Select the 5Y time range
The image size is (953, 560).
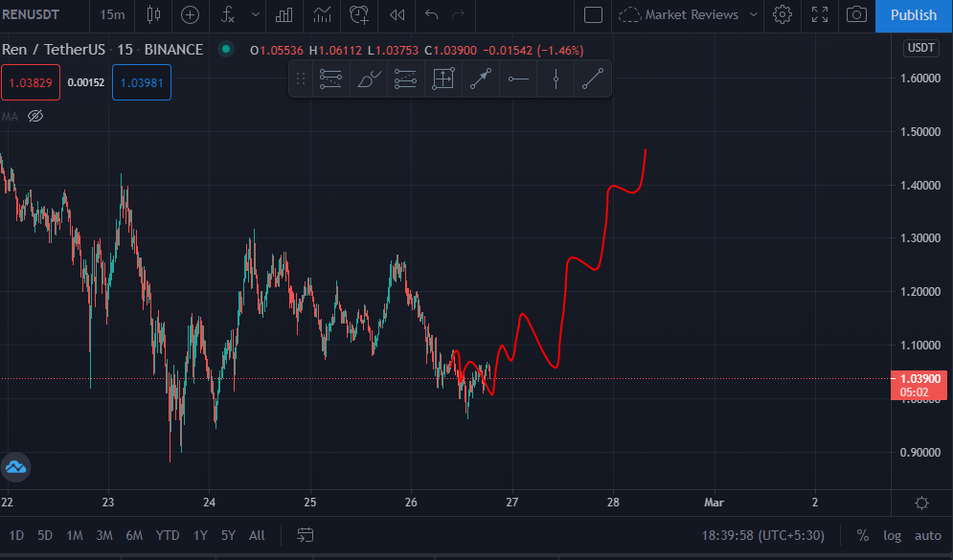tap(228, 535)
